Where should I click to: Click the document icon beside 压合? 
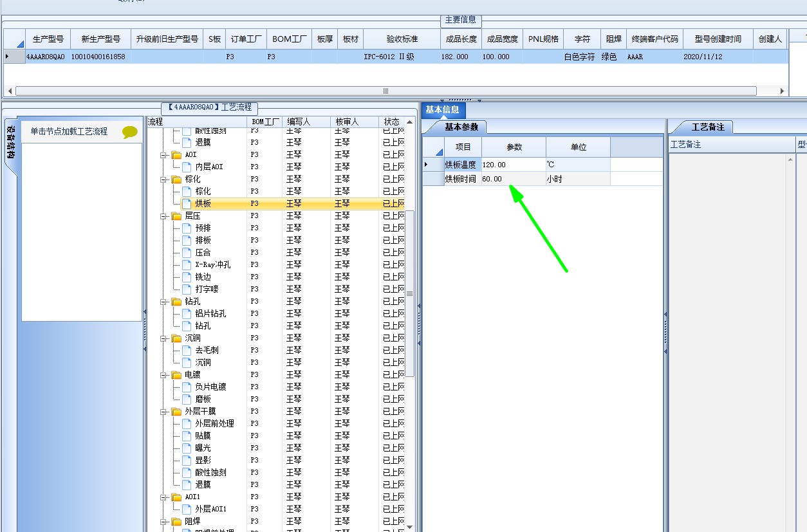pyautogui.click(x=187, y=252)
